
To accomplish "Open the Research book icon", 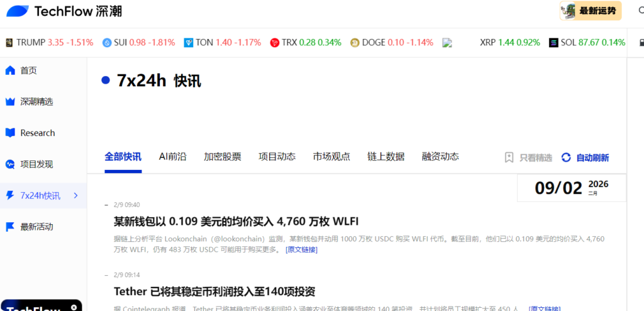I will 10,133.
